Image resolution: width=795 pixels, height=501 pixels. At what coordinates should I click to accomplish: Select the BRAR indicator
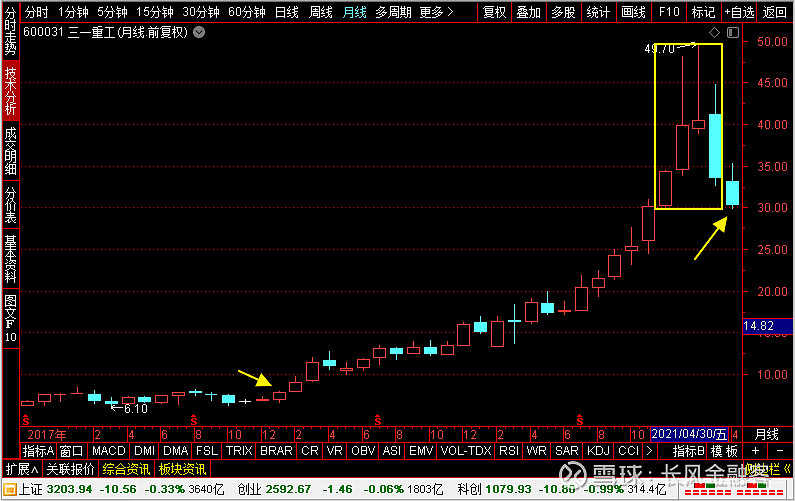[x=276, y=450]
